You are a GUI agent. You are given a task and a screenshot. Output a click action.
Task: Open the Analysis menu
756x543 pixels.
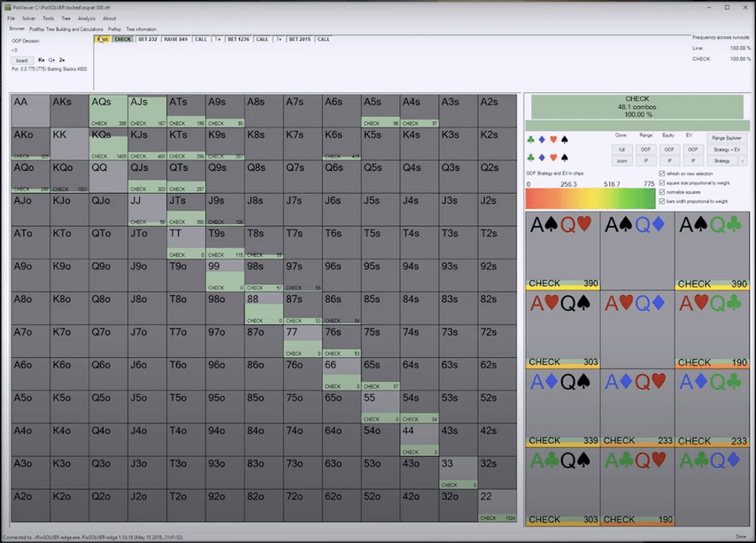click(87, 19)
